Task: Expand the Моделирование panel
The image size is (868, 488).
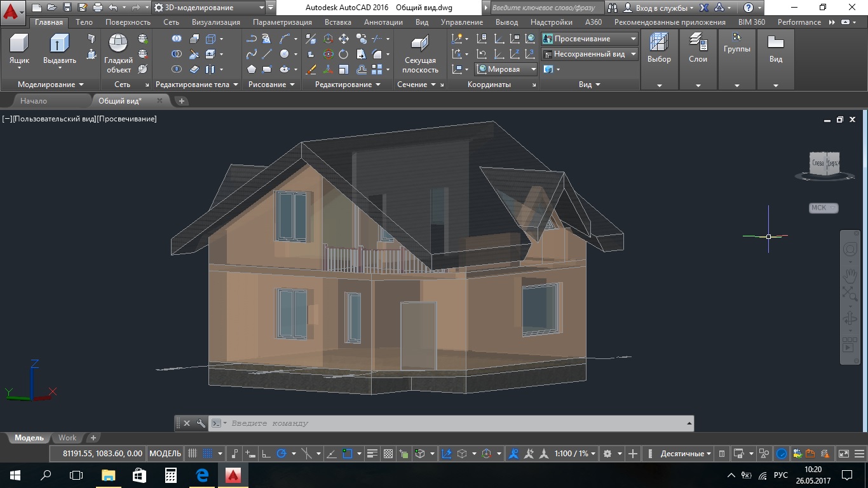Action: pos(50,85)
